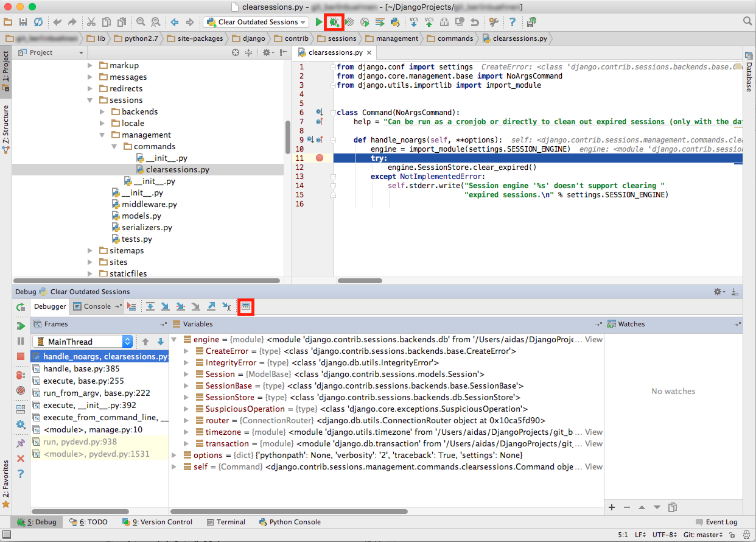Resume program with green play icon
Screen dimensions: 756x542
click(x=21, y=326)
